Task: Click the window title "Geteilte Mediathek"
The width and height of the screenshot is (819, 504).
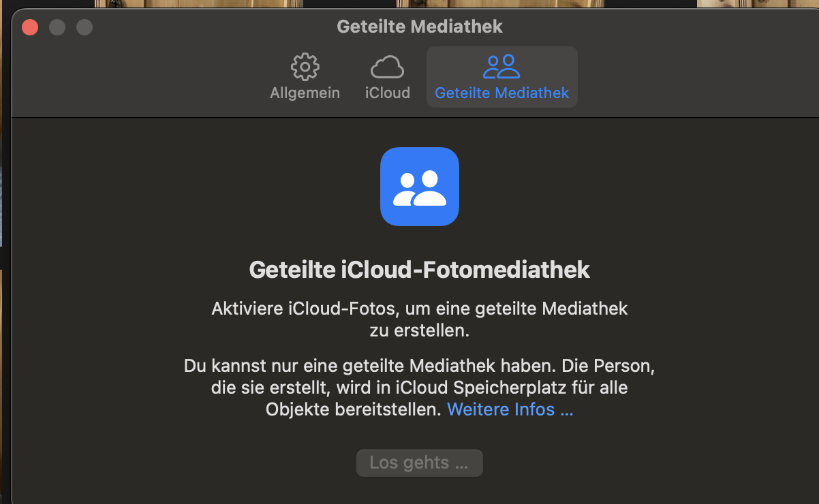Action: tap(420, 27)
